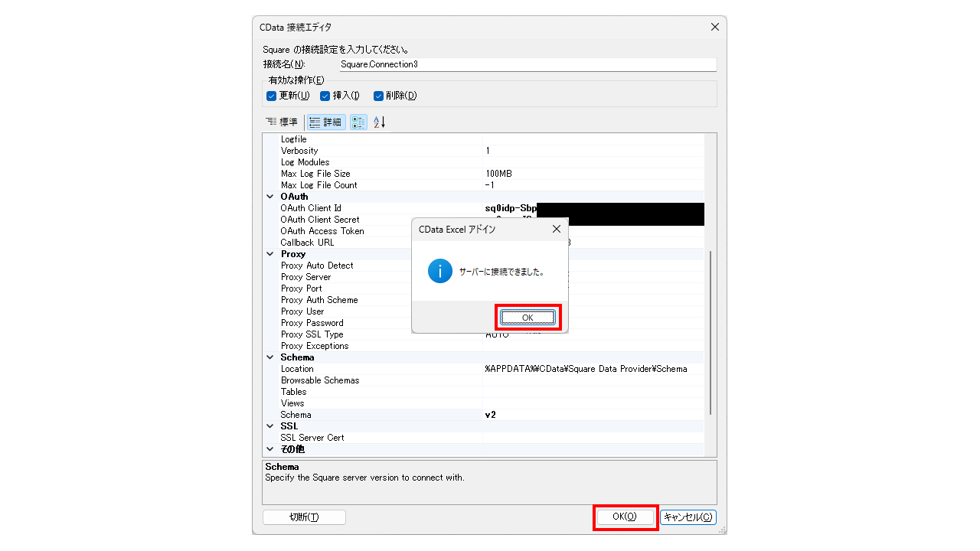Select the Log Modules property

(x=305, y=162)
